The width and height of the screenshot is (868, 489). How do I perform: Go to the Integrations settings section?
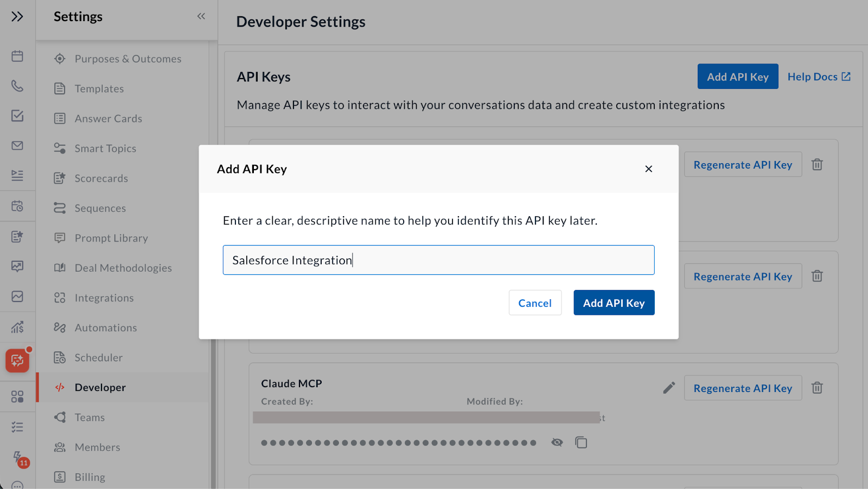pos(104,297)
